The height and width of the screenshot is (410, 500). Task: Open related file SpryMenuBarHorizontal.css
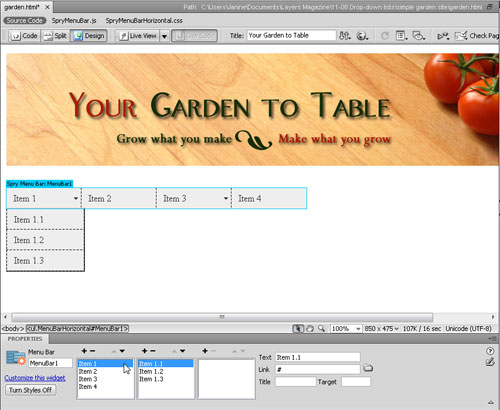tap(144, 20)
